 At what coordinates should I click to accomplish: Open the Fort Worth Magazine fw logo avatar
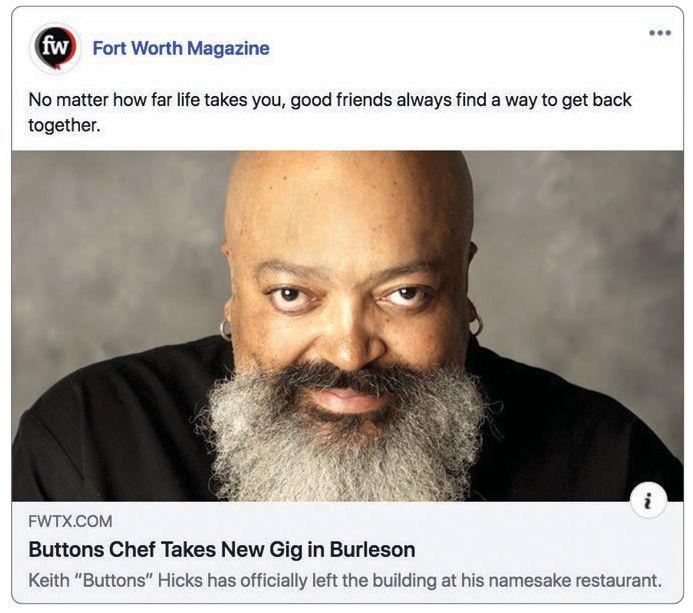55,47
